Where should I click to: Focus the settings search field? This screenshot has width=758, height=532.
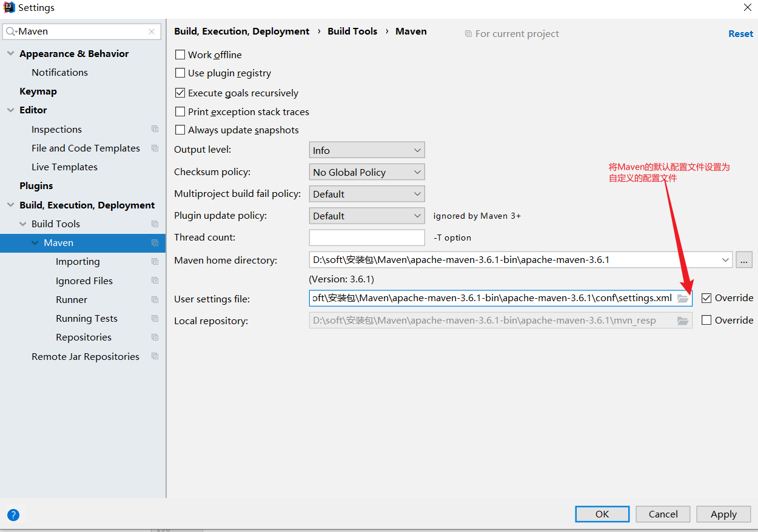[x=82, y=32]
